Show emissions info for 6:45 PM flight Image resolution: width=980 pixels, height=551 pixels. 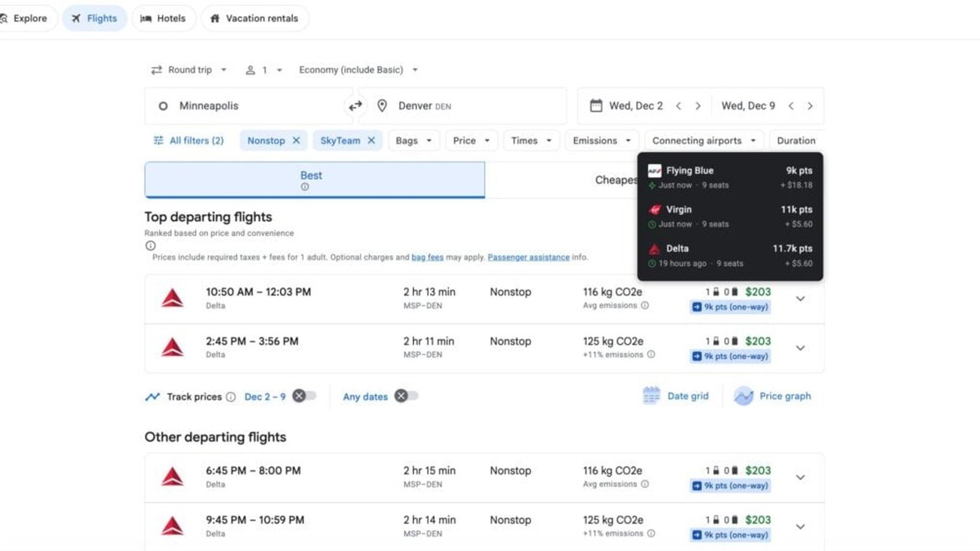pyautogui.click(x=645, y=484)
